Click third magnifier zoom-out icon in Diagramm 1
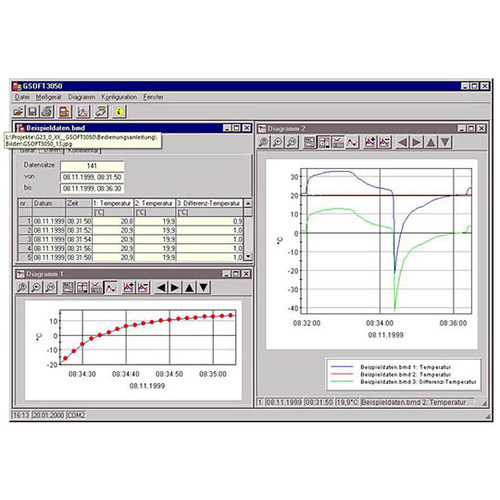 [50, 287]
